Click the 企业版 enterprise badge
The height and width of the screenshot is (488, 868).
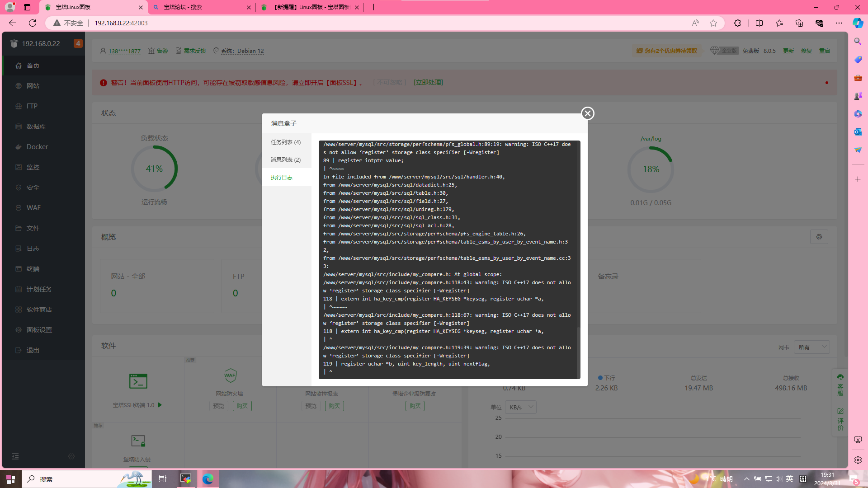pyautogui.click(x=724, y=51)
